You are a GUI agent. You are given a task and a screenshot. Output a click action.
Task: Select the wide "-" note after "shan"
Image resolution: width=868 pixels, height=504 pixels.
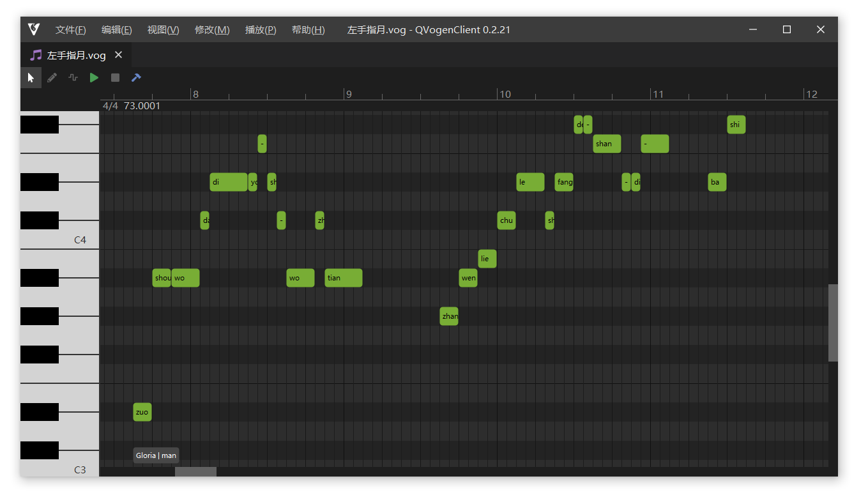[655, 144]
